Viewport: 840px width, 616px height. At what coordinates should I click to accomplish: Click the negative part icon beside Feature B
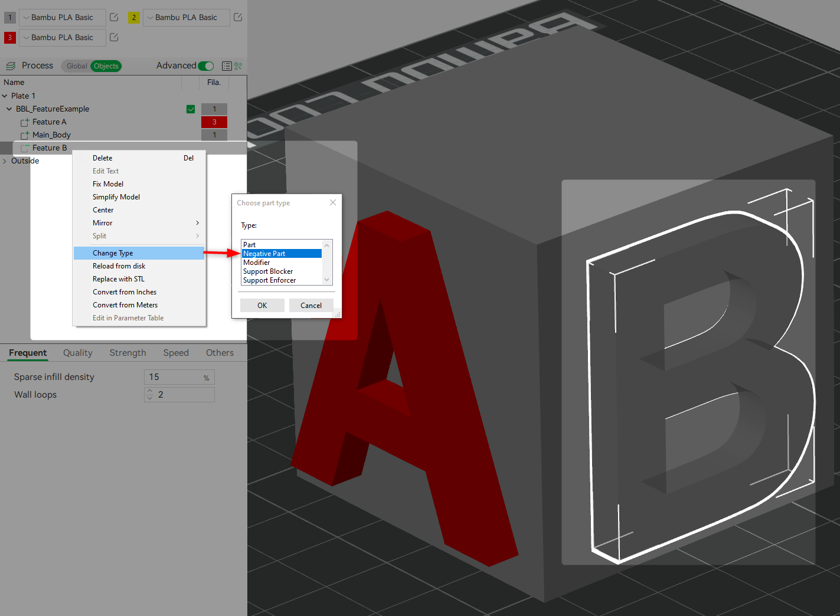25,148
